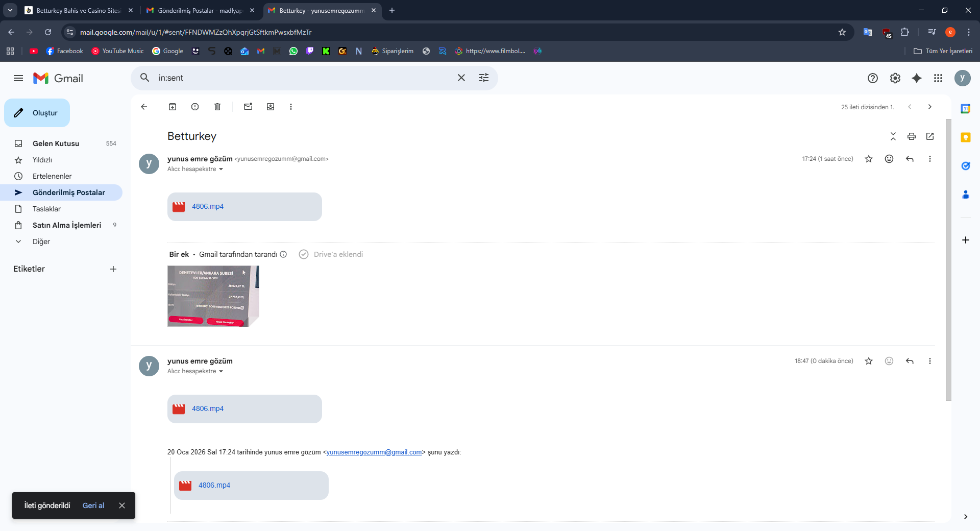Open Google apps grid
The height and width of the screenshot is (531, 980).
[938, 78]
